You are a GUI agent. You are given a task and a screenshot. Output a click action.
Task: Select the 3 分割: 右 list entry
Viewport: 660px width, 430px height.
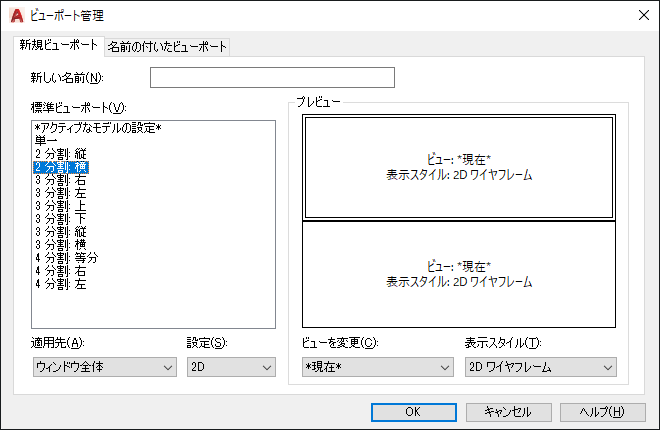tap(61, 180)
